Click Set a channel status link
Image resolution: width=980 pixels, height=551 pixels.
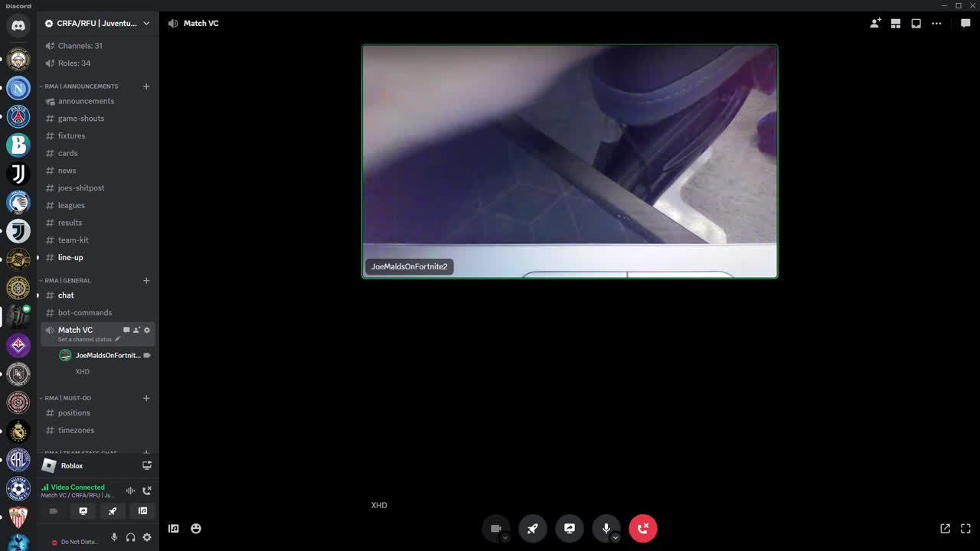[84, 339]
